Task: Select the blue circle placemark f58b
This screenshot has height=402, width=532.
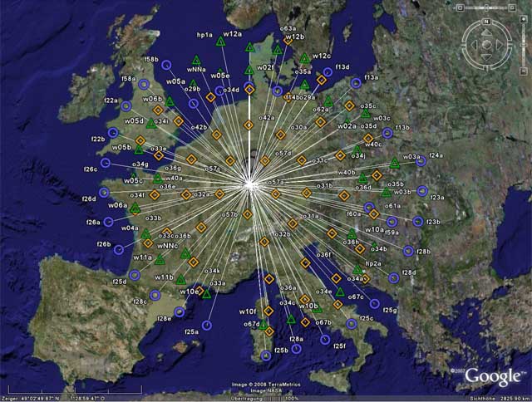Action: tap(165, 64)
